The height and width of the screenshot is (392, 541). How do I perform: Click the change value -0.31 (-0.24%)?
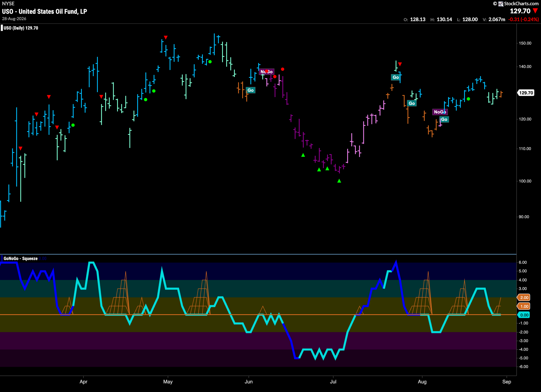523,19
